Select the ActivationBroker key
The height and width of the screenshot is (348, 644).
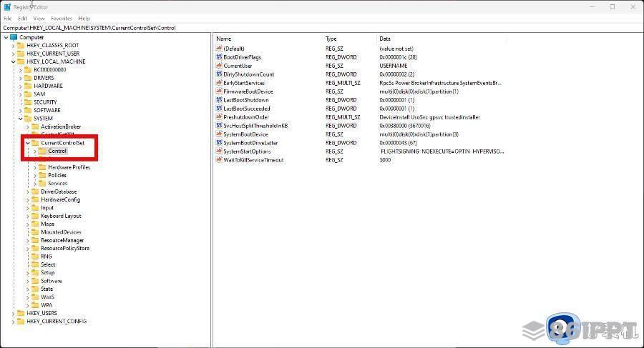61,126
